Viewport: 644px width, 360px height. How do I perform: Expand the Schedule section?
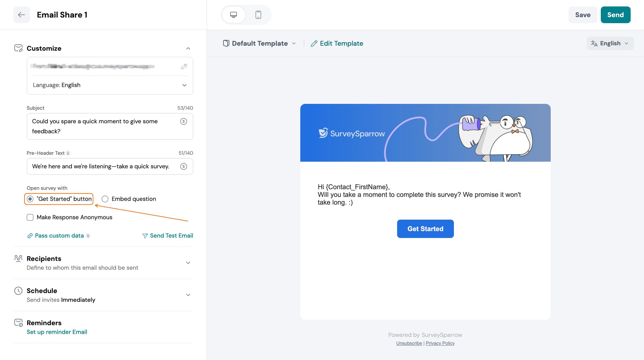pyautogui.click(x=188, y=295)
